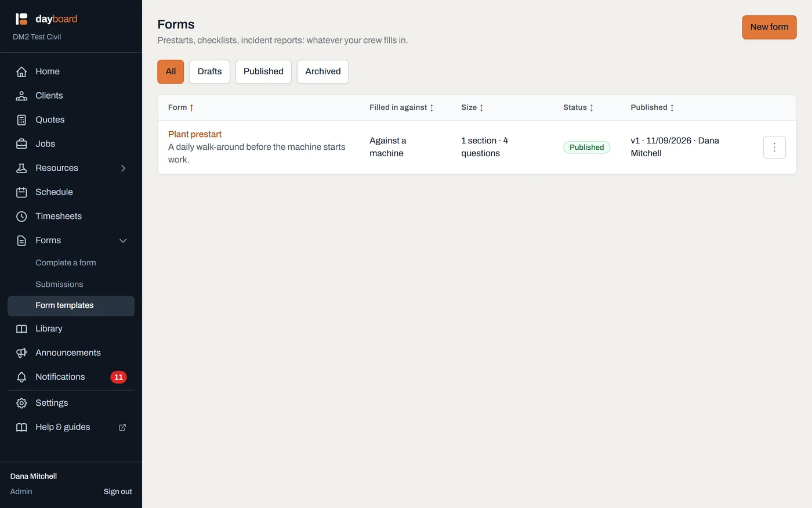
Task: Click the Announcements megaphone icon
Action: tap(21, 353)
